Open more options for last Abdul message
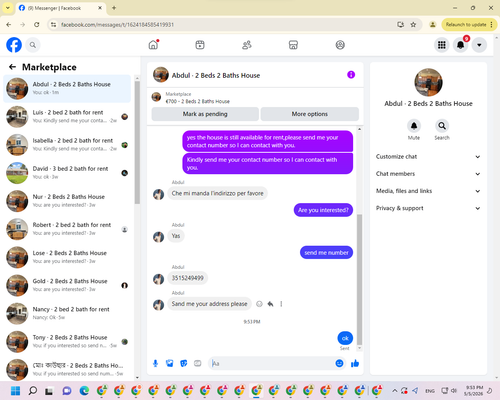Screen dimensions: 500x400 [281, 304]
